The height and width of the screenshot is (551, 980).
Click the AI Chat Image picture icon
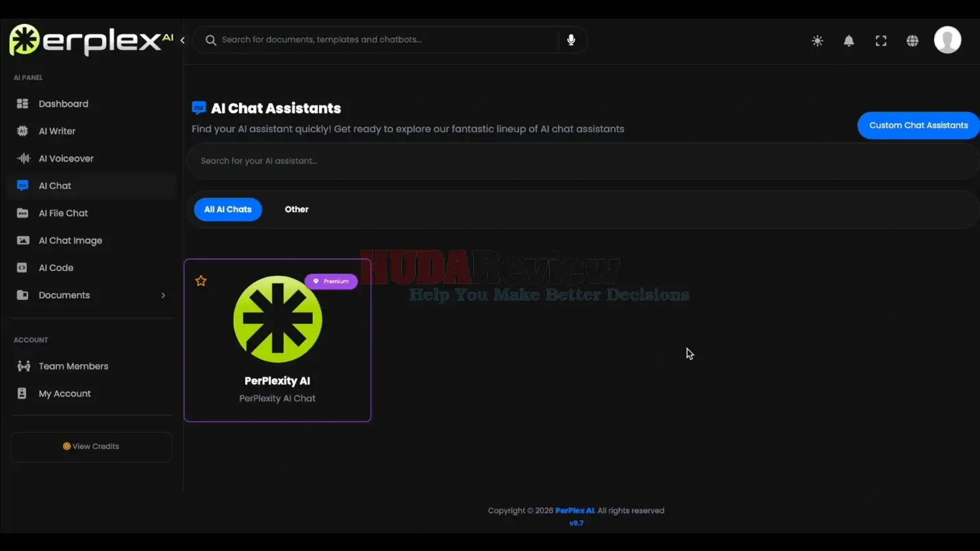23,240
